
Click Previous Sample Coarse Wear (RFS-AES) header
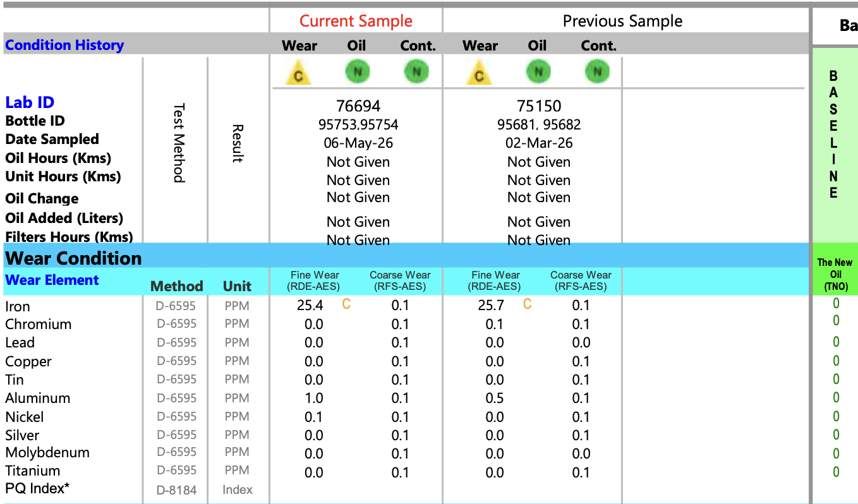(581, 280)
